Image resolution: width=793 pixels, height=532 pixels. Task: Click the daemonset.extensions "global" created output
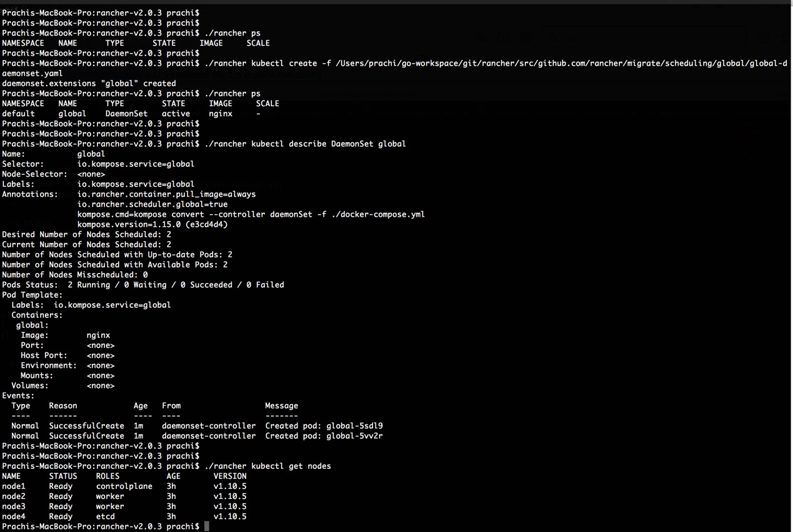(89, 83)
